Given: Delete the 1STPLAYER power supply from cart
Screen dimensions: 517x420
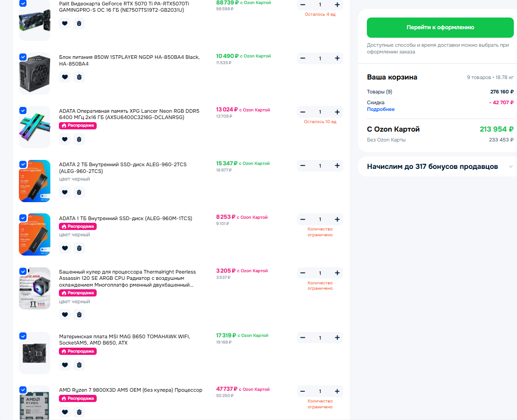Looking at the screenshot, I should (x=79, y=77).
